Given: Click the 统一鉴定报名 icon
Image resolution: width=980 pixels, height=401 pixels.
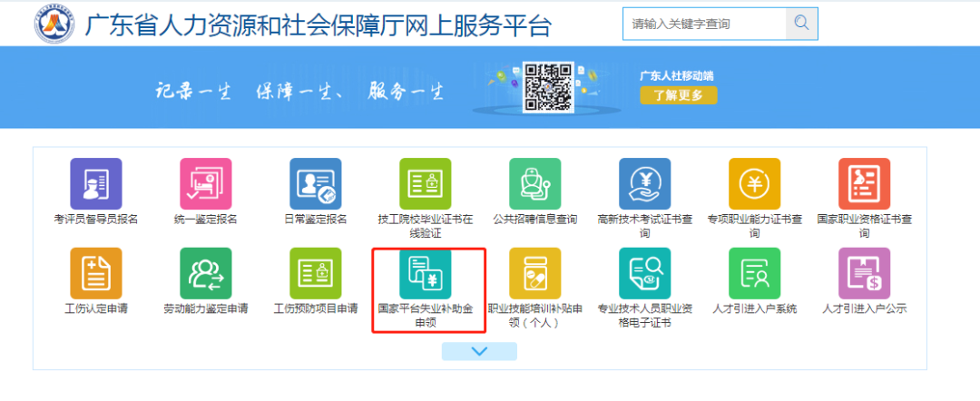Looking at the screenshot, I should 205,183.
